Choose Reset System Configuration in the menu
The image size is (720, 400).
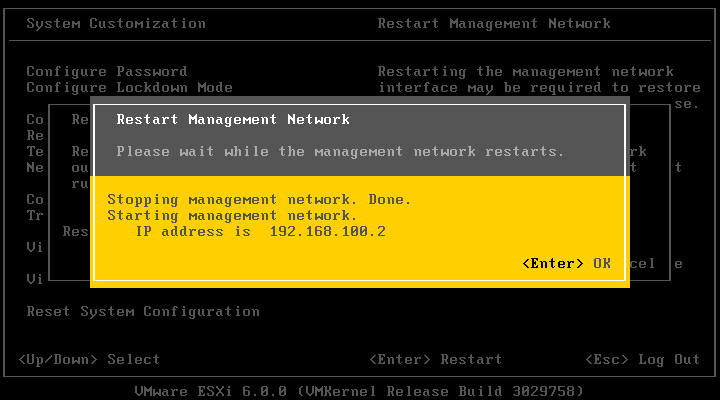[x=143, y=311]
